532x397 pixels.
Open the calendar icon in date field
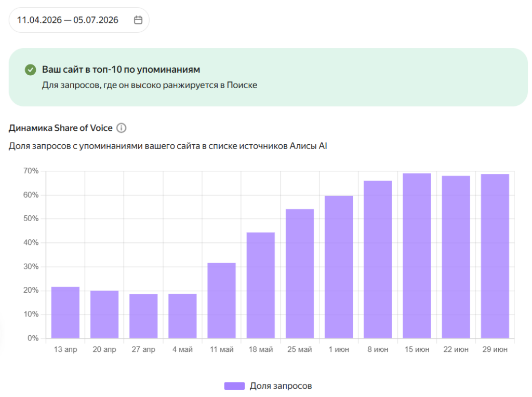point(138,20)
